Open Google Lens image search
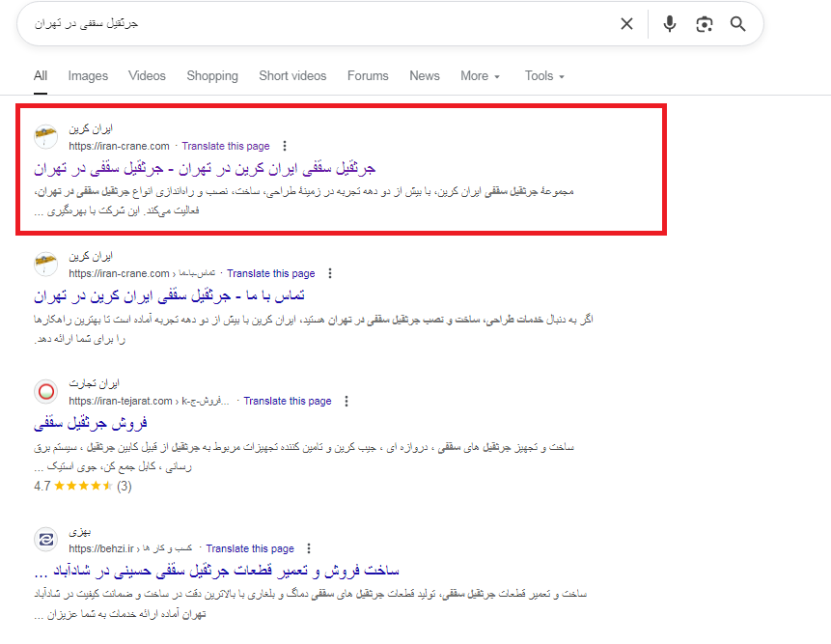The width and height of the screenshot is (831, 644). [x=704, y=23]
